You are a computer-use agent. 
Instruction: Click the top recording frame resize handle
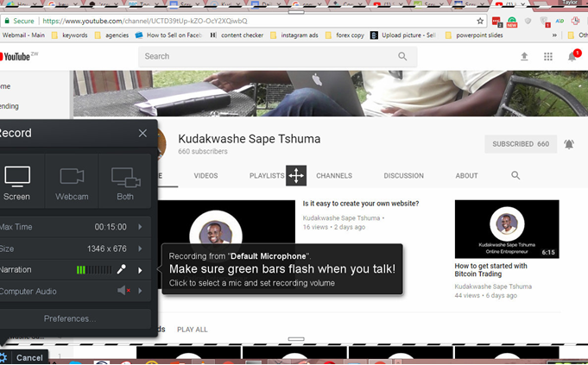(x=296, y=11)
